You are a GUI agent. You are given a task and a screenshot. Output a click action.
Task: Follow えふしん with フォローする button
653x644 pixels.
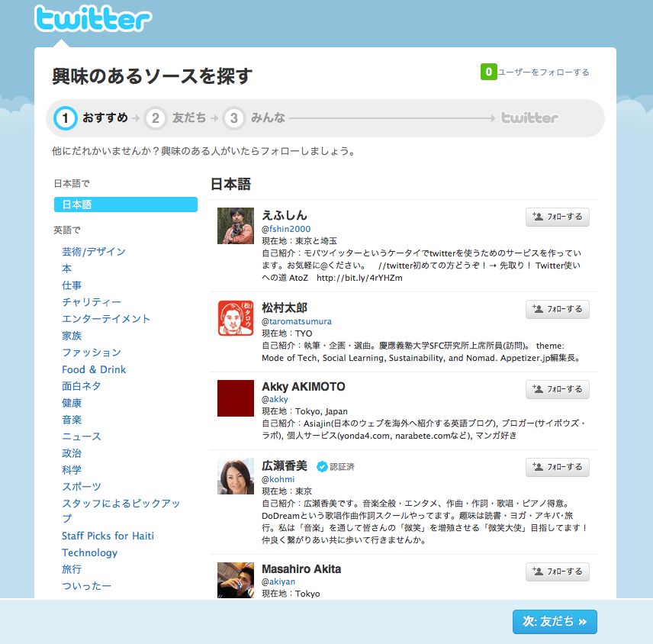click(557, 217)
